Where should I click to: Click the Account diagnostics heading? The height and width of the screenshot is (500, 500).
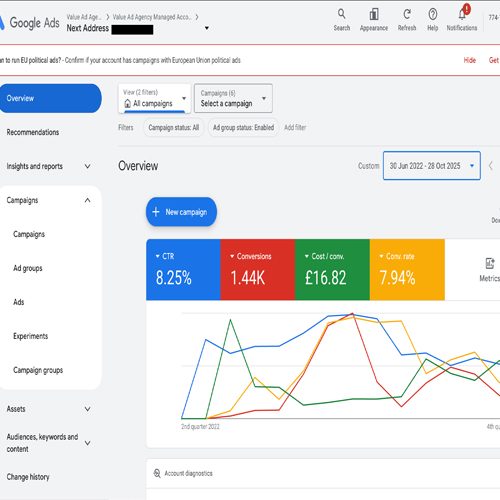pos(188,473)
